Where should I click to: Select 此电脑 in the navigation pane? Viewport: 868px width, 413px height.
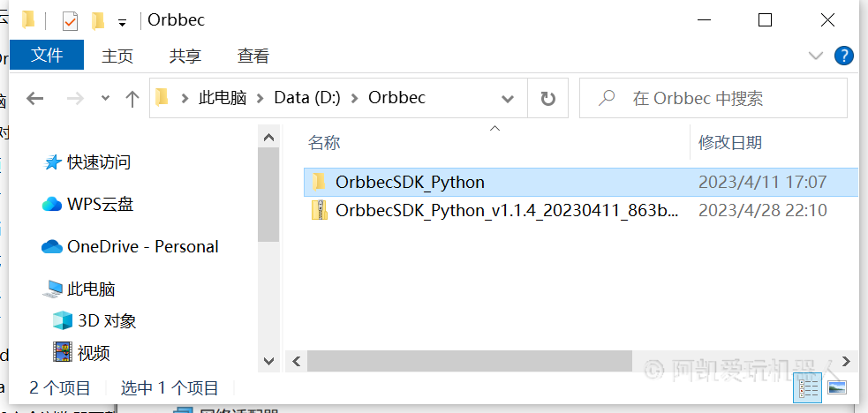(91, 289)
